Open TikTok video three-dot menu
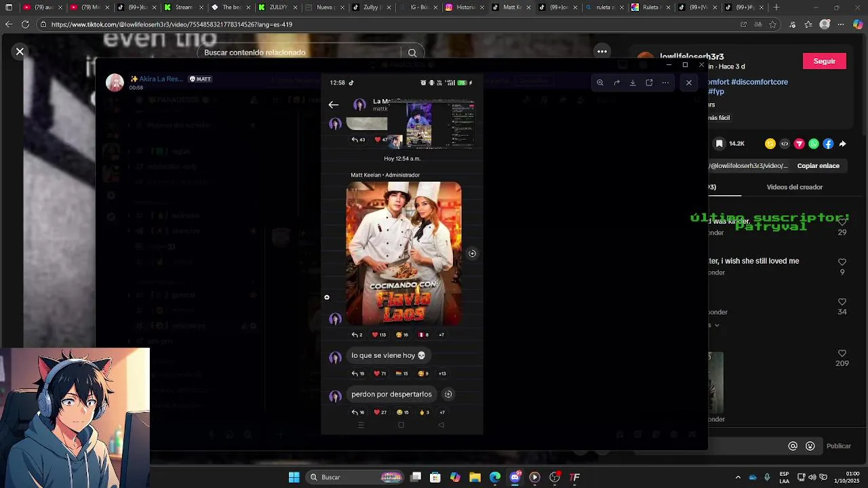Screen dimensions: 868x488 tap(602, 52)
